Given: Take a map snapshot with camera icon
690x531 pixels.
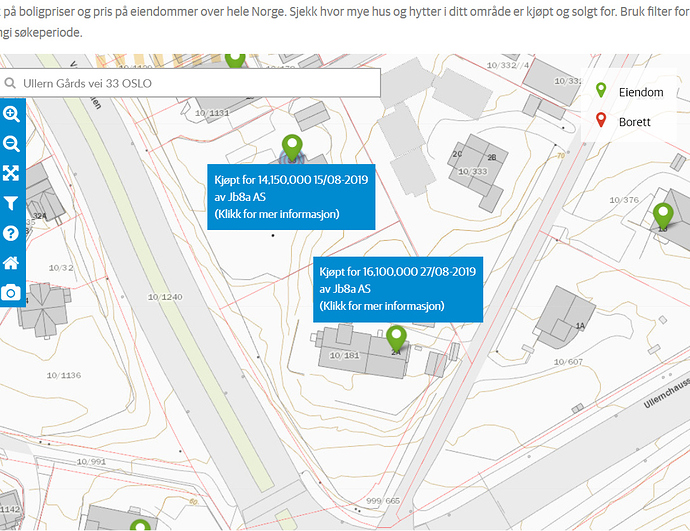Looking at the screenshot, I should pyautogui.click(x=11, y=293).
